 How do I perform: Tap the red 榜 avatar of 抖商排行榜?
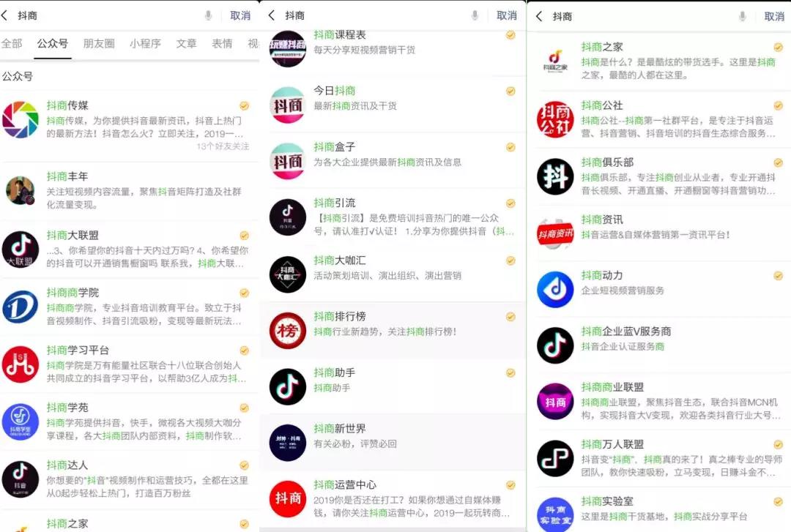[288, 329]
